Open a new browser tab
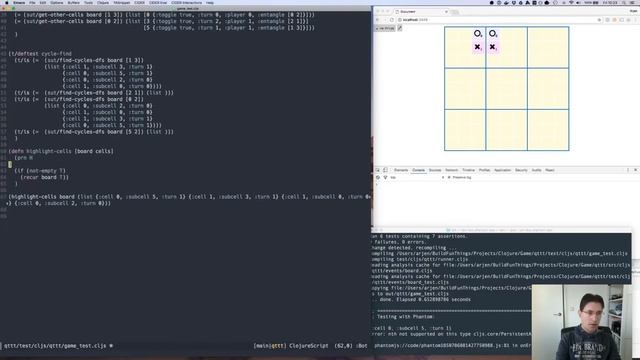640x360 pixels. [x=454, y=12]
